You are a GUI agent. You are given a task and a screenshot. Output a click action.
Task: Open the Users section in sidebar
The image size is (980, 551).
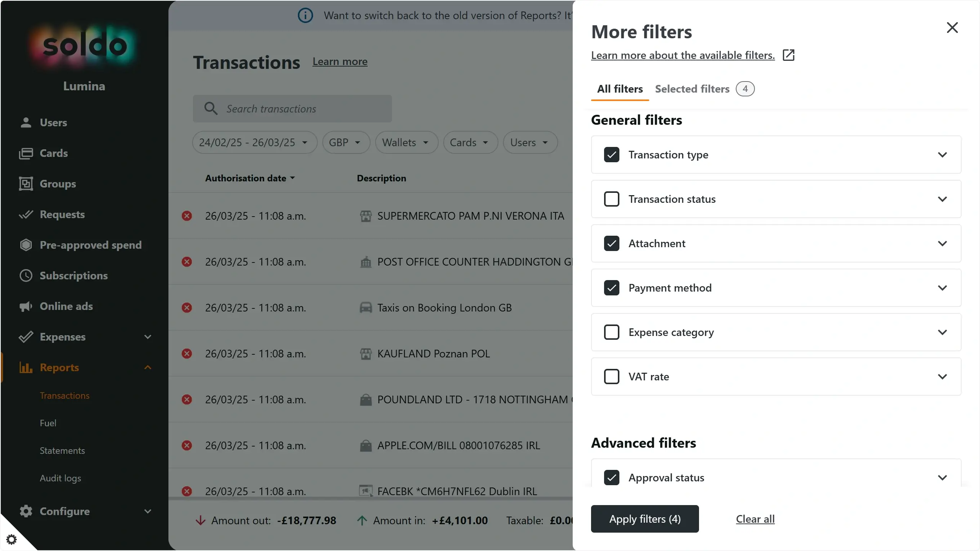53,122
